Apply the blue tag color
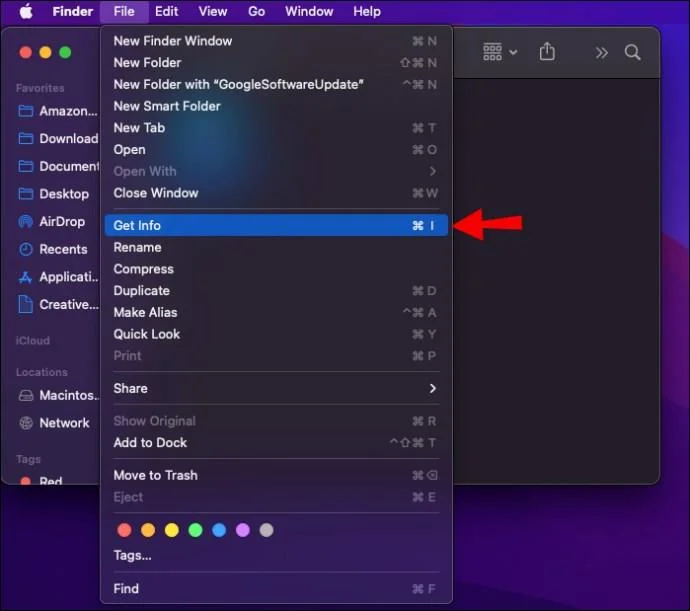Image resolution: width=690 pixels, height=611 pixels. click(x=219, y=530)
